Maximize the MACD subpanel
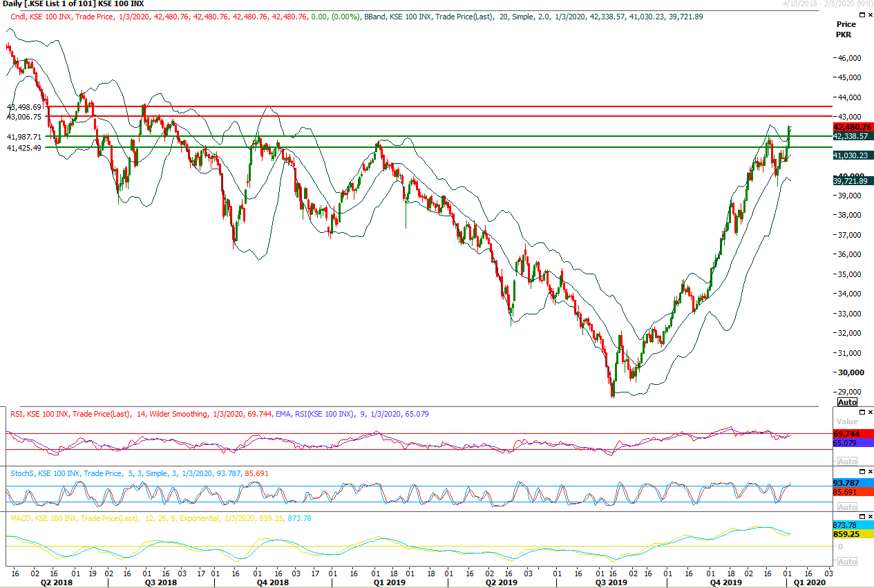The width and height of the screenshot is (874, 588). [x=862, y=516]
